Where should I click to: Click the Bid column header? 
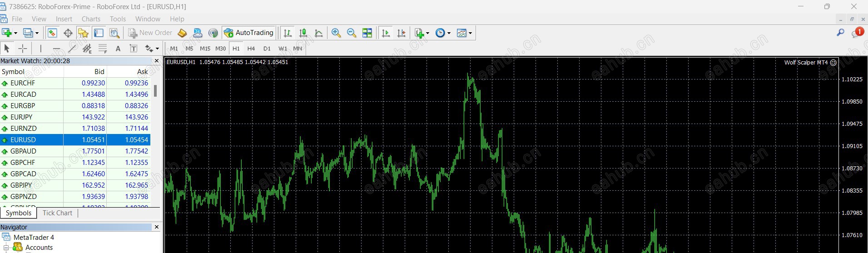coord(85,71)
